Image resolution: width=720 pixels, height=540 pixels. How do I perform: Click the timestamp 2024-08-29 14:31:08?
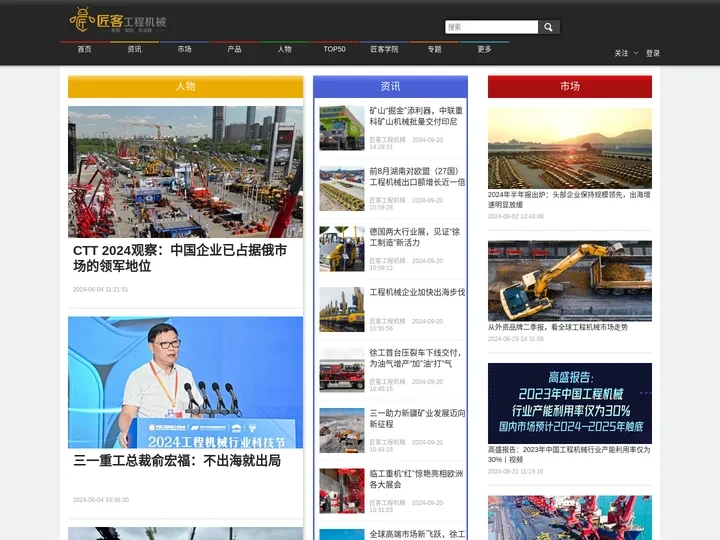pos(516,339)
